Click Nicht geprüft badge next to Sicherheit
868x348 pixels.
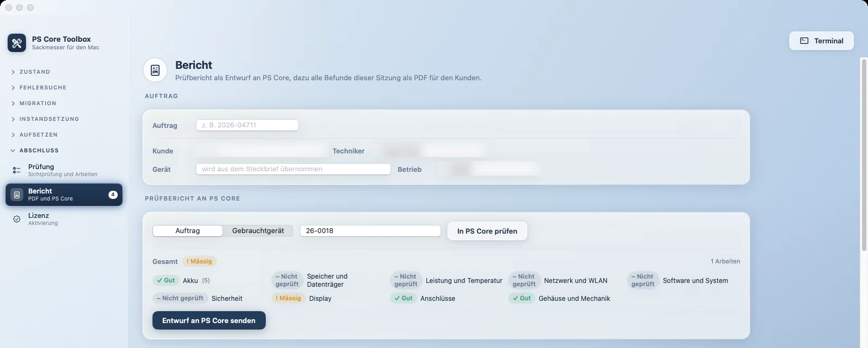point(180,298)
